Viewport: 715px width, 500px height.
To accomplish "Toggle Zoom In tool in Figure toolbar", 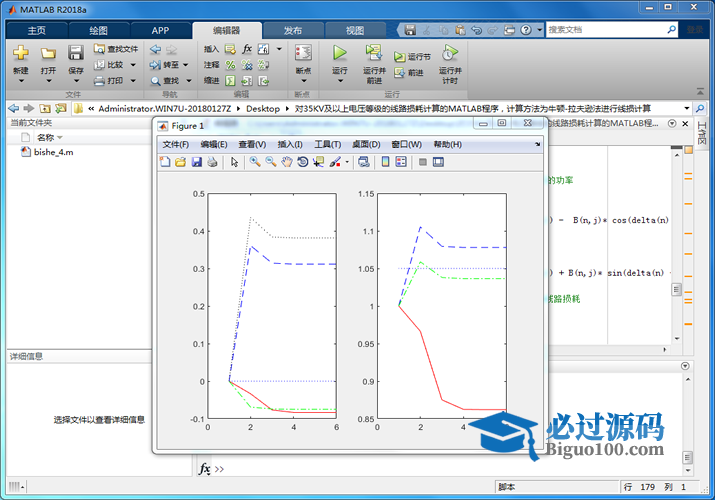I will pyautogui.click(x=255, y=162).
